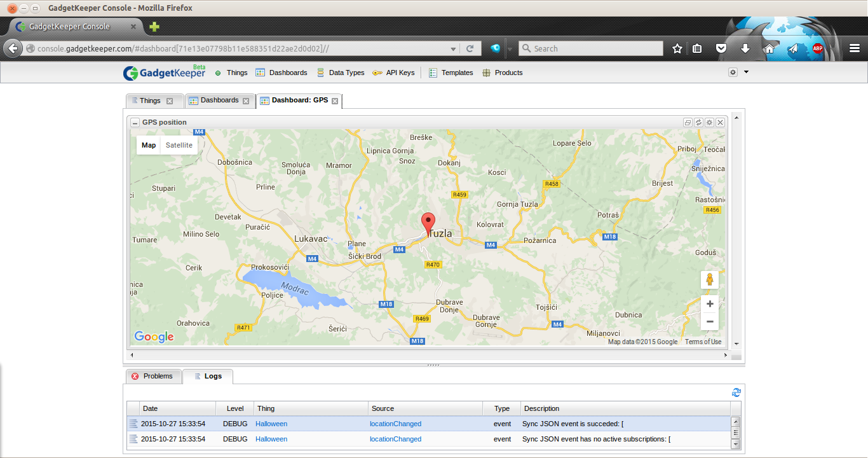Viewport: 868px width, 458px height.
Task: Click the second log row's entry icon
Action: (x=133, y=439)
